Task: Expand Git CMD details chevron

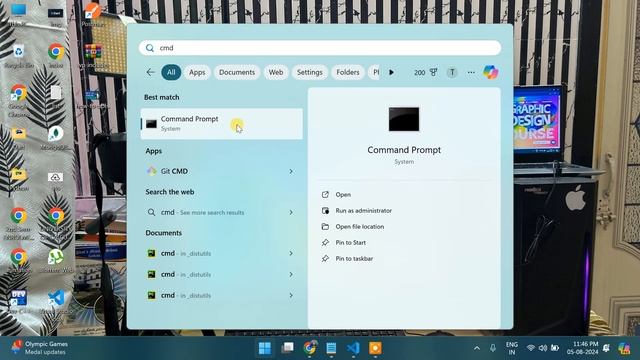Action: (291, 171)
